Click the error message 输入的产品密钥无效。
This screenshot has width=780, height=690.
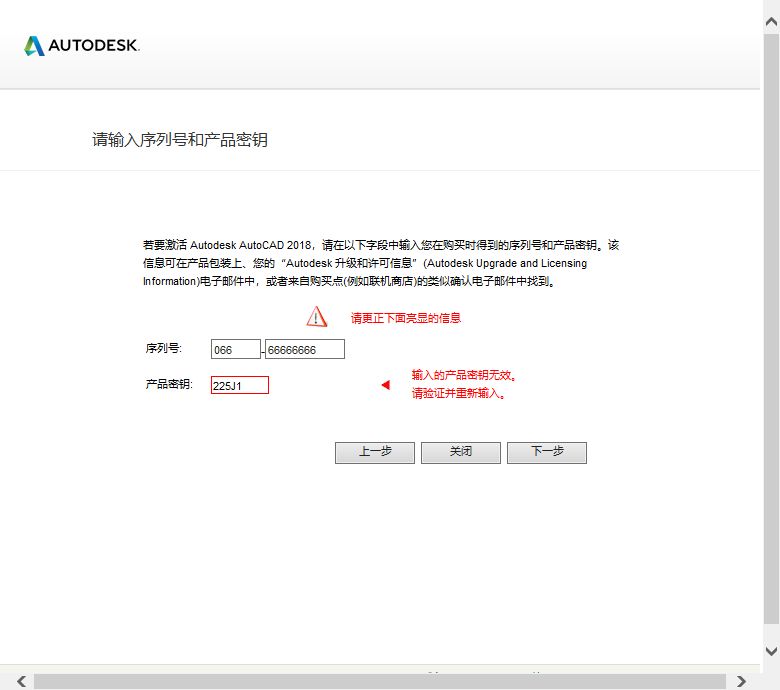[x=464, y=375]
